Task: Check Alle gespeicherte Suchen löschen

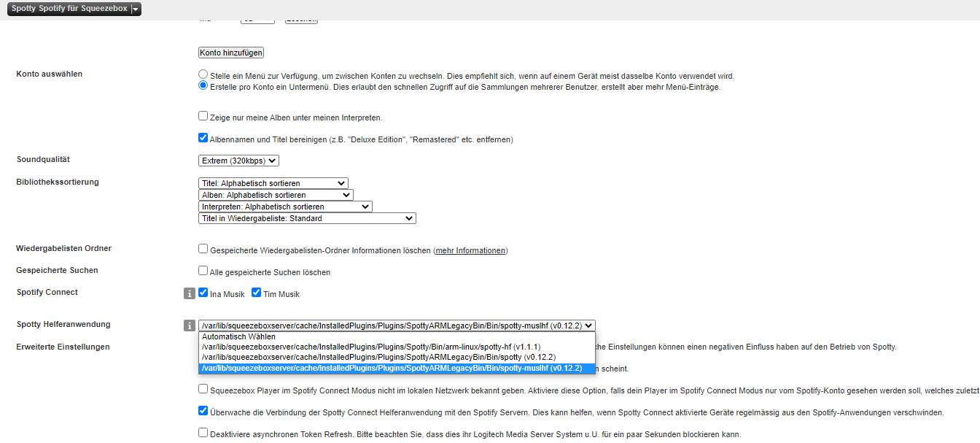Action: click(x=203, y=271)
